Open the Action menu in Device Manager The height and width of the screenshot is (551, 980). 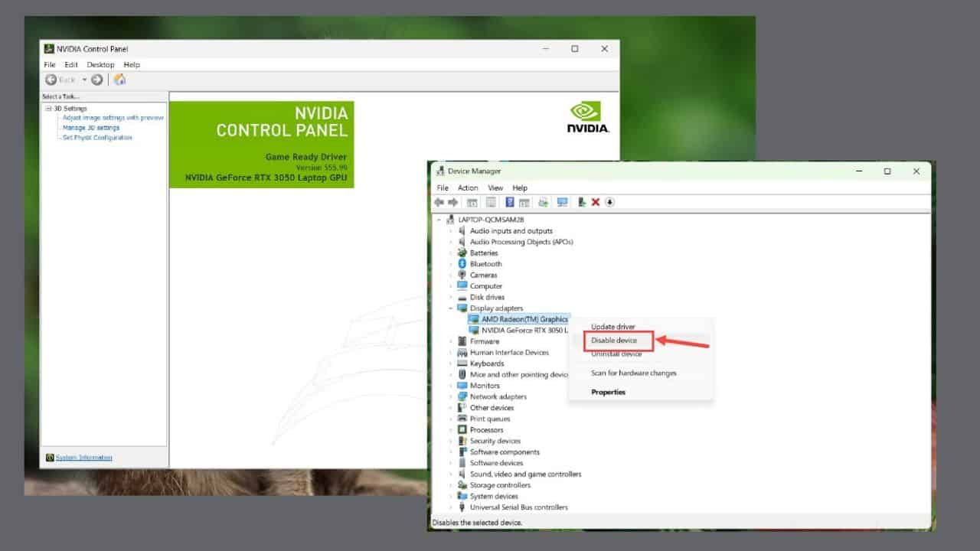[x=468, y=188]
